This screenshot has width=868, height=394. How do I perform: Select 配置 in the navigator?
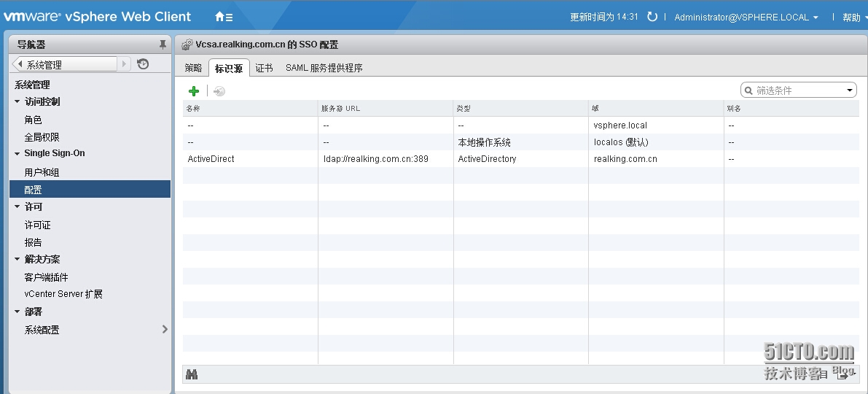point(90,189)
